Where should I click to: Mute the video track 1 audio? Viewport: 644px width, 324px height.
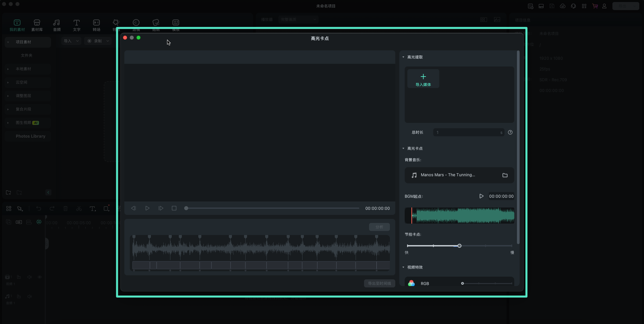point(30,277)
